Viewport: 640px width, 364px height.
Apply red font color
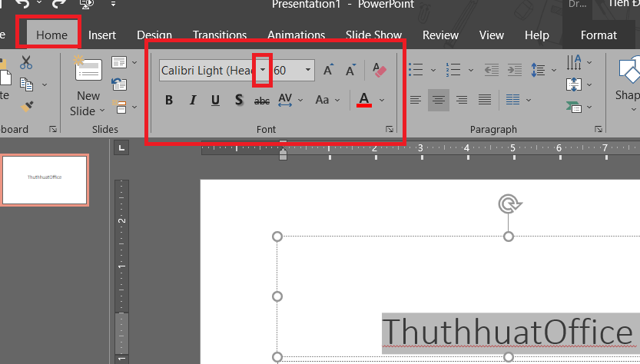pos(364,100)
